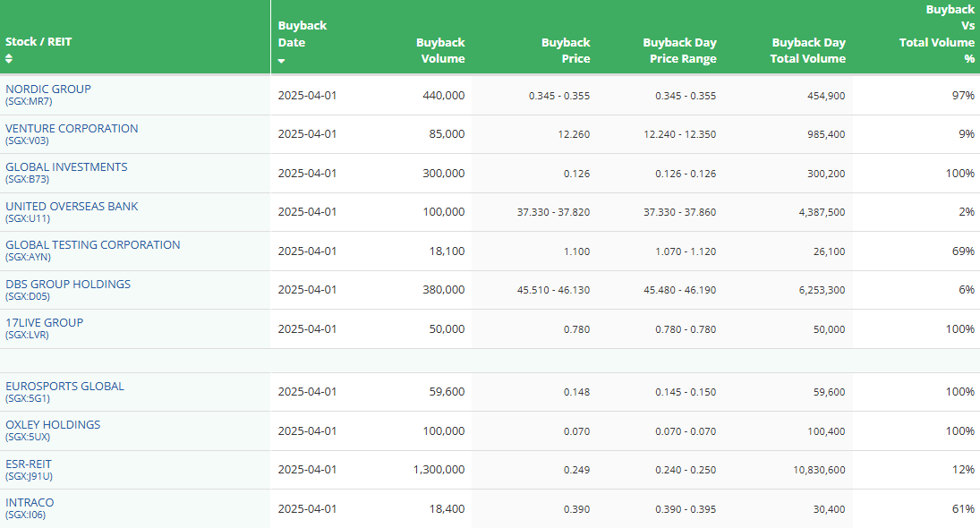980x528 pixels.
Task: Click the Buyback Day Total Volume header
Action: (x=807, y=51)
